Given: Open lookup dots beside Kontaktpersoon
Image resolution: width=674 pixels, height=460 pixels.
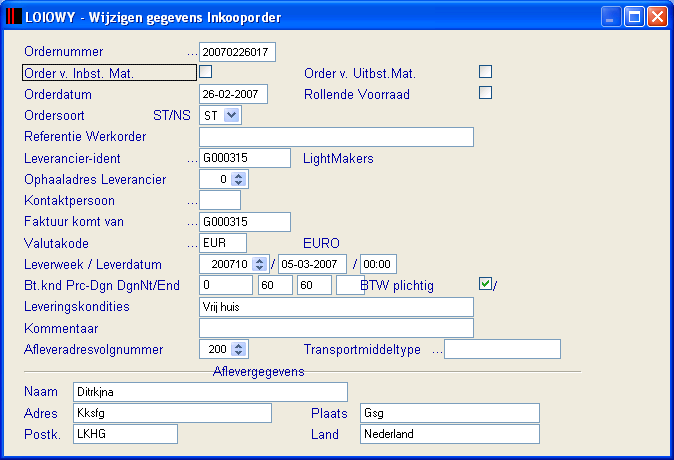Looking at the screenshot, I should coord(192,203).
